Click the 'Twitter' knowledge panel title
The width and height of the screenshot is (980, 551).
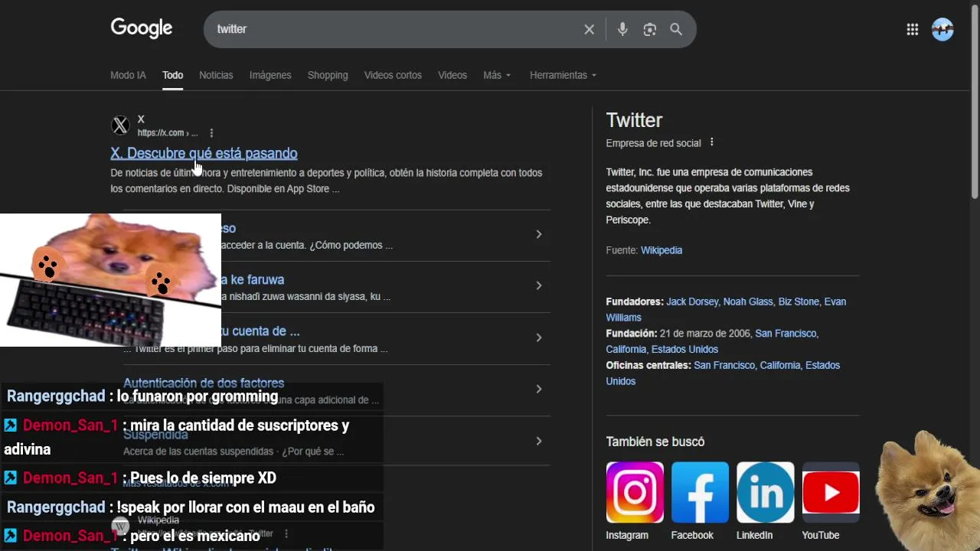pos(634,120)
